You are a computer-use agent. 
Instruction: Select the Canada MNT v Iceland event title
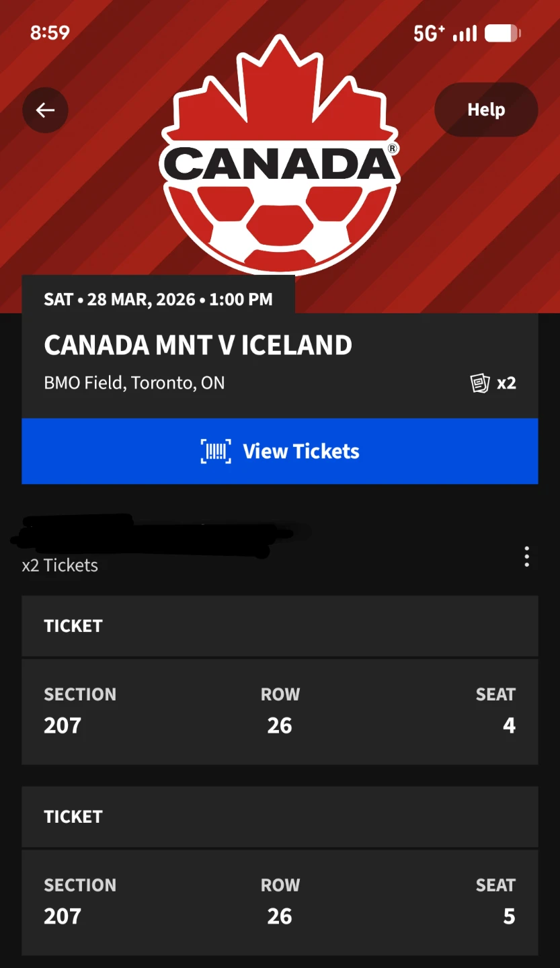(x=198, y=346)
